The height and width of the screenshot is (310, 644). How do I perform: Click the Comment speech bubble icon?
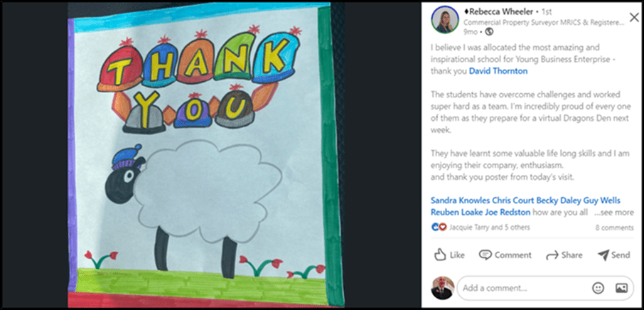pyautogui.click(x=485, y=255)
